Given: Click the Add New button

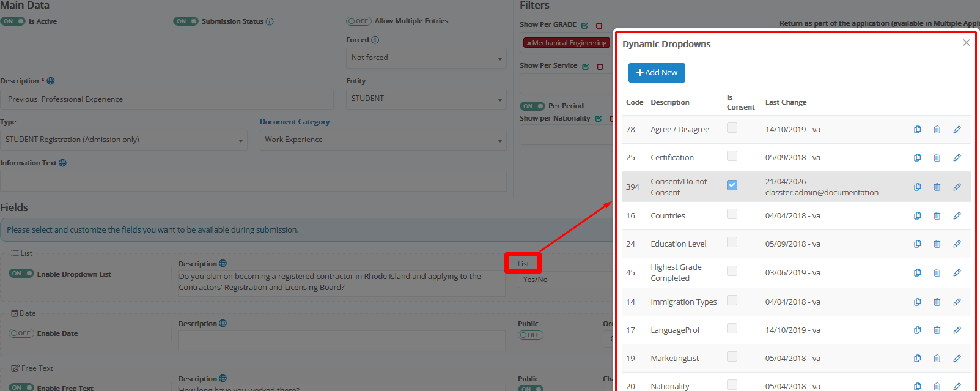Looking at the screenshot, I should 657,73.
